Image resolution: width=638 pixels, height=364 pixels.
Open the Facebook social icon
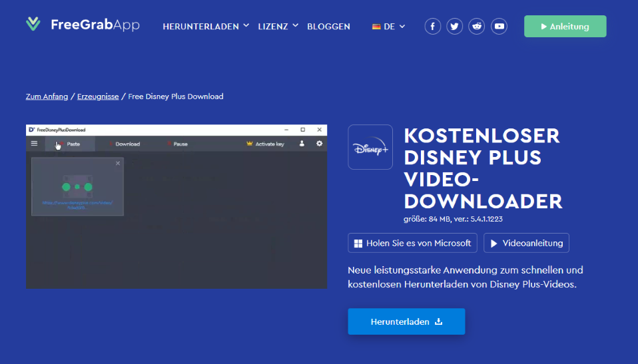(433, 27)
